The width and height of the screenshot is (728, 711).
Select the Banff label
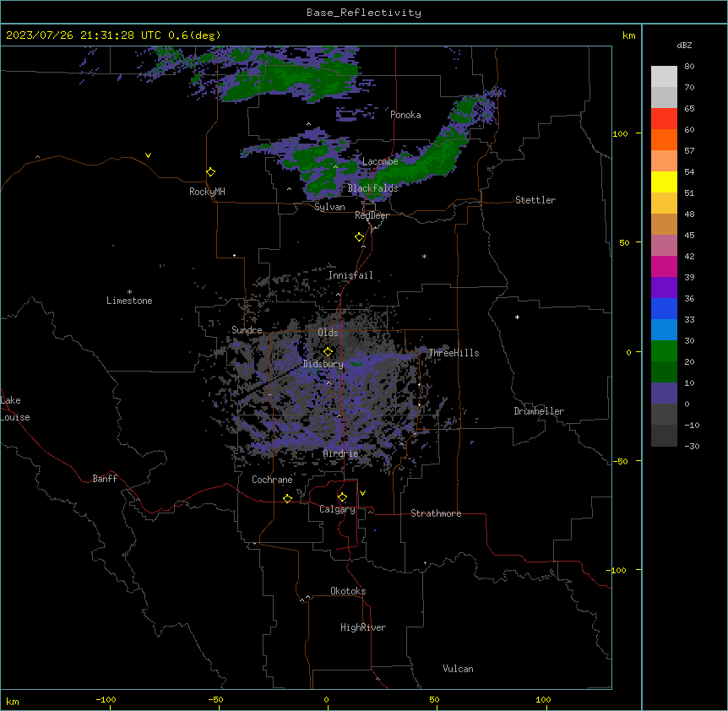pos(105,479)
